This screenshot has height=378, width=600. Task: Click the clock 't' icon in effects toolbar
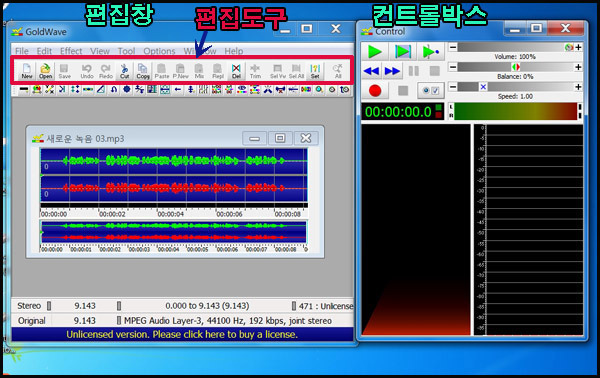344,90
